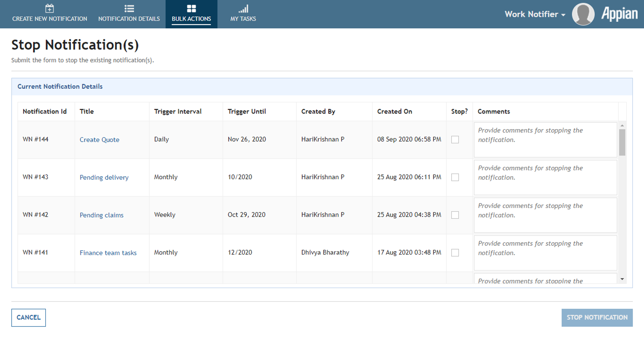This screenshot has height=345, width=644.
Task: Click the user profile avatar
Action: coord(583,14)
